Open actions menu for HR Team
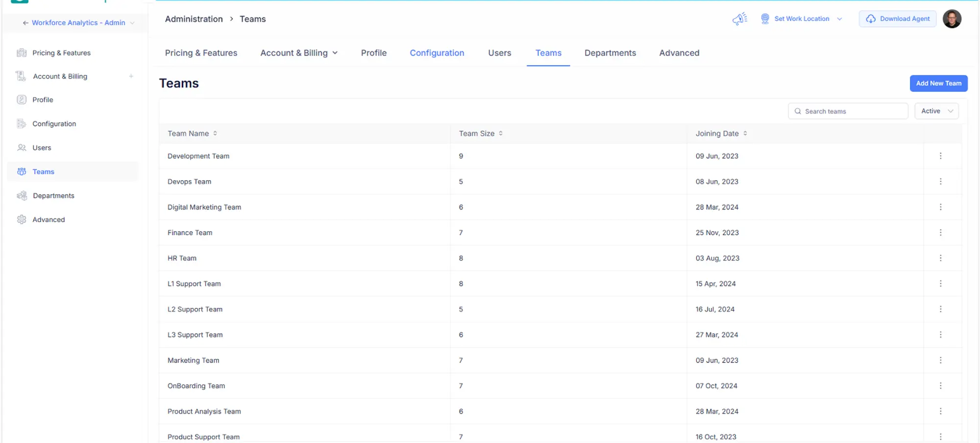980x443 pixels. [940, 258]
